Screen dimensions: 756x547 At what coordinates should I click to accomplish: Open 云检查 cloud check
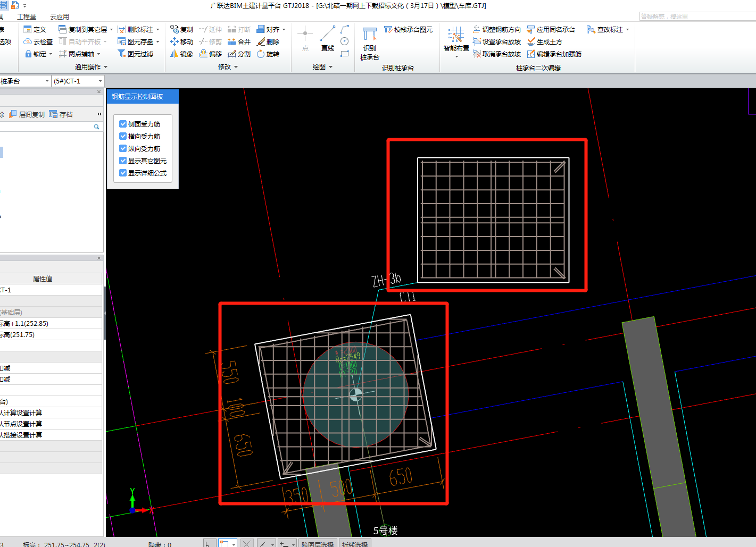tap(38, 41)
